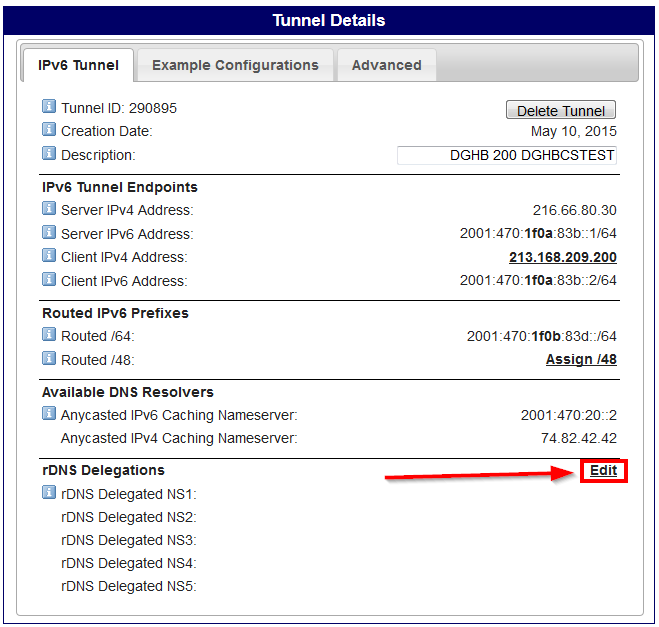Click info icon for Server IPv4 Address
Viewport: 659px width, 627px height.
click(49, 209)
